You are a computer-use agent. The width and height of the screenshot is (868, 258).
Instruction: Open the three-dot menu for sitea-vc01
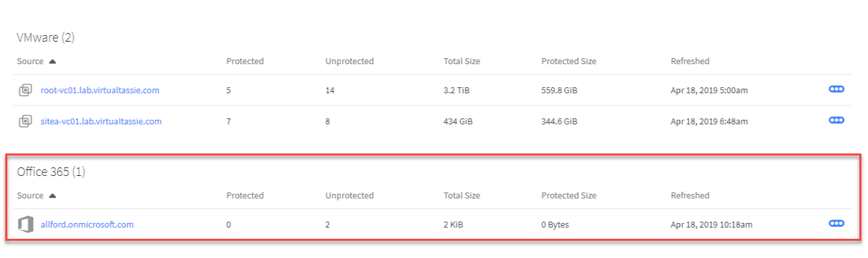(x=836, y=120)
